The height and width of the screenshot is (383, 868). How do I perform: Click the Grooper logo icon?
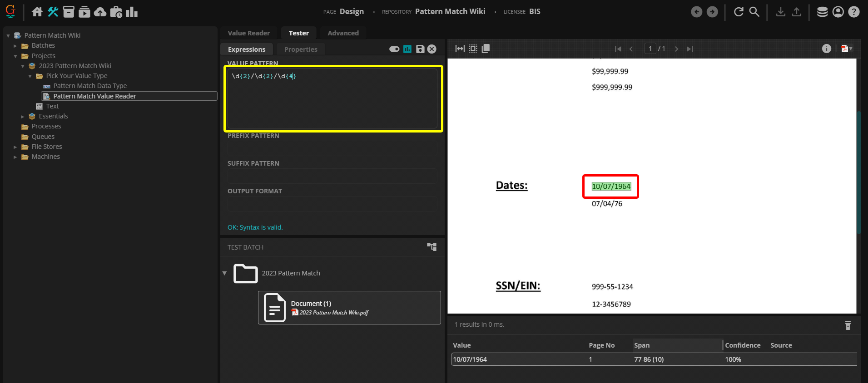click(10, 11)
